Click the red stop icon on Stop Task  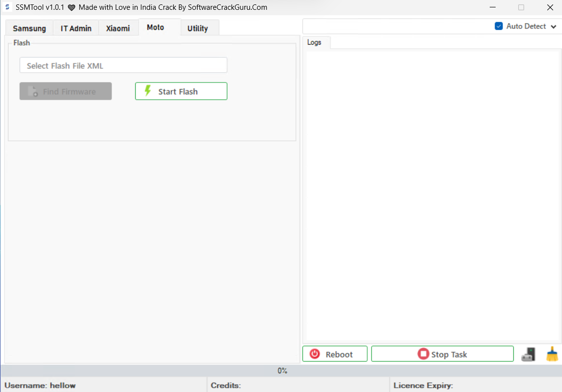[423, 354]
